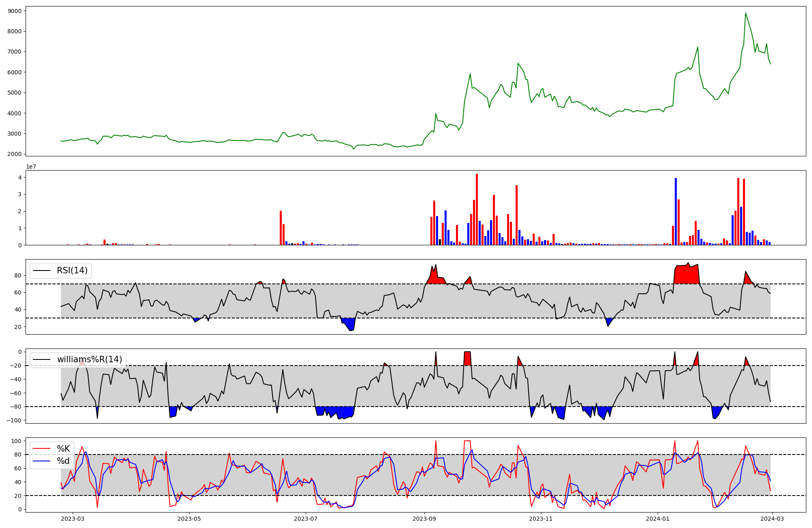Click the 2023-11 x-axis date tick
Screen dimensions: 812x528
coord(541,519)
